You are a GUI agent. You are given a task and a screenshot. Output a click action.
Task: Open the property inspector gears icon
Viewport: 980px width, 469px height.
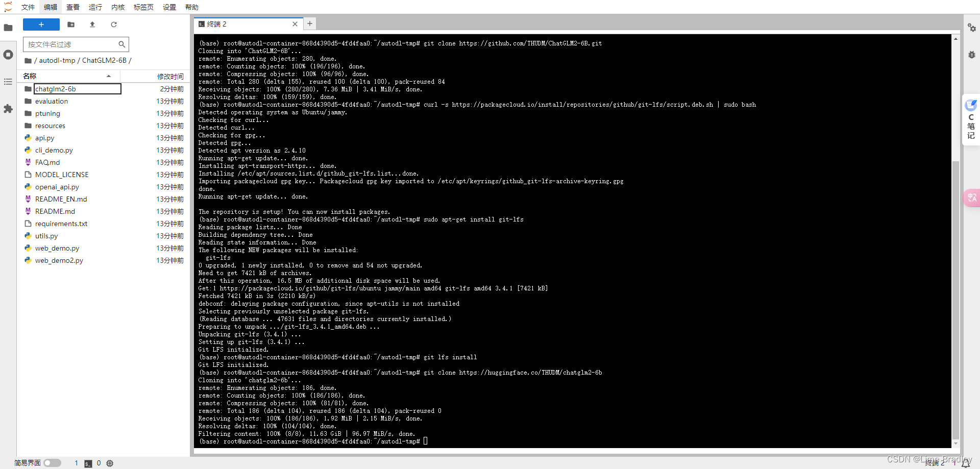point(972,28)
